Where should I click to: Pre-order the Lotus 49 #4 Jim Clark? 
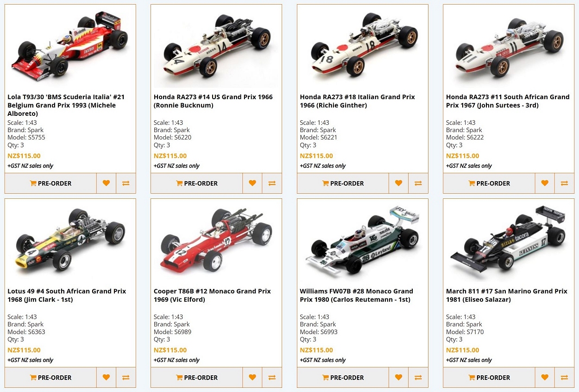50,377
